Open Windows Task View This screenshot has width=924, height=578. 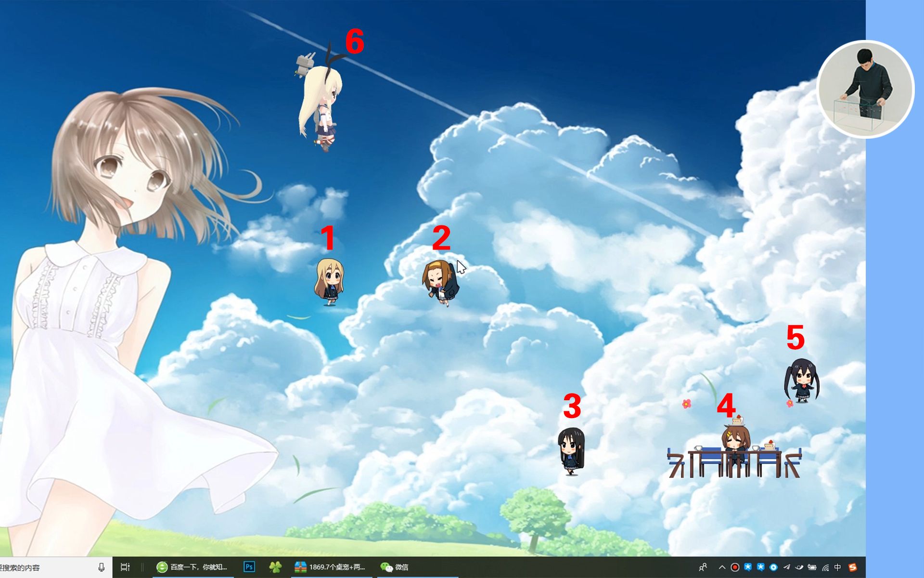point(125,567)
